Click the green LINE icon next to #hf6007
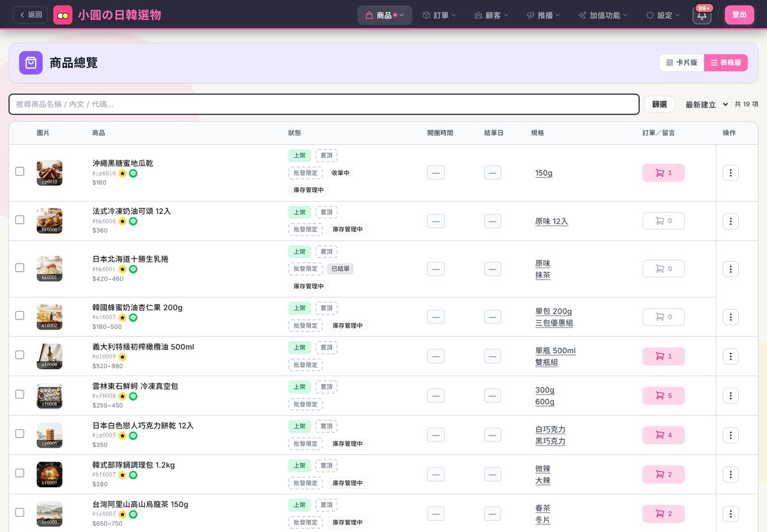This screenshot has width=767, height=532. [133, 475]
